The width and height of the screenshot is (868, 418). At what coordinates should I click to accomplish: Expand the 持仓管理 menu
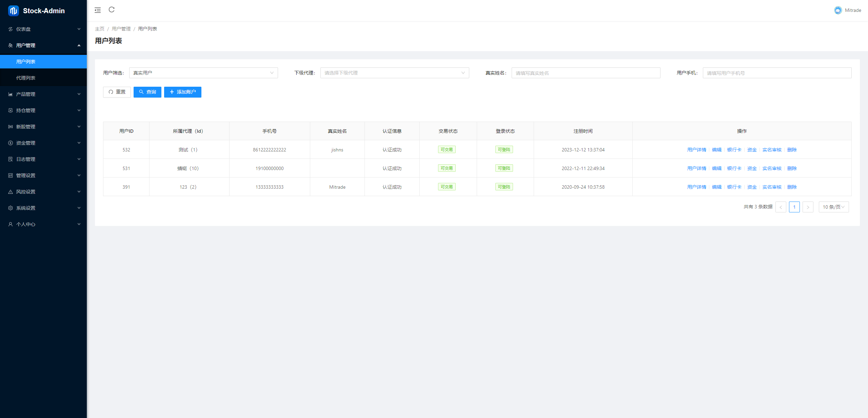click(43, 110)
